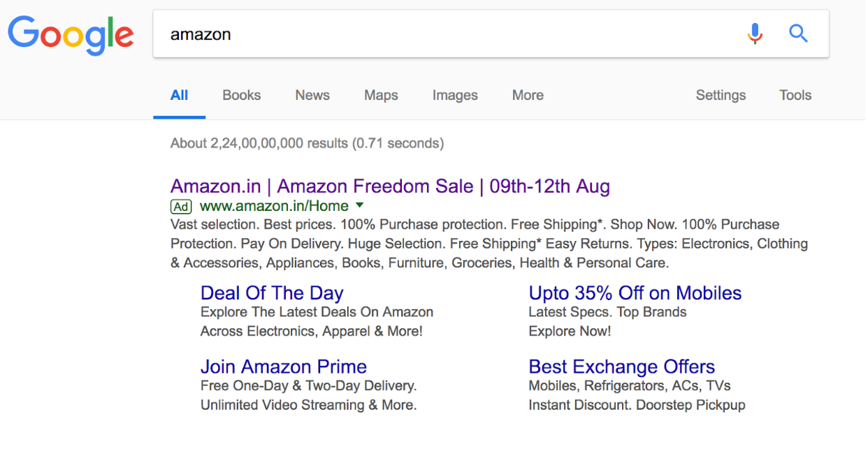Switch to Maps results
This screenshot has width=868, height=458.
(x=381, y=95)
